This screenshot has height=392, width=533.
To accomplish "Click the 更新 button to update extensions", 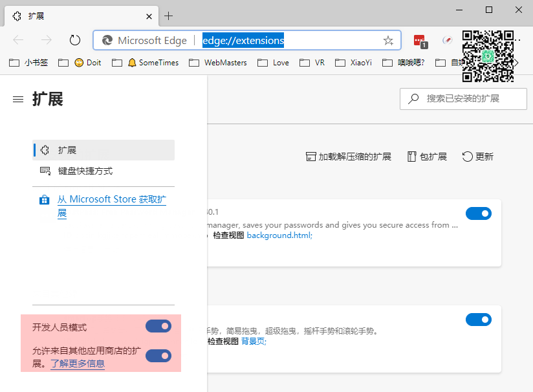I will coord(478,156).
